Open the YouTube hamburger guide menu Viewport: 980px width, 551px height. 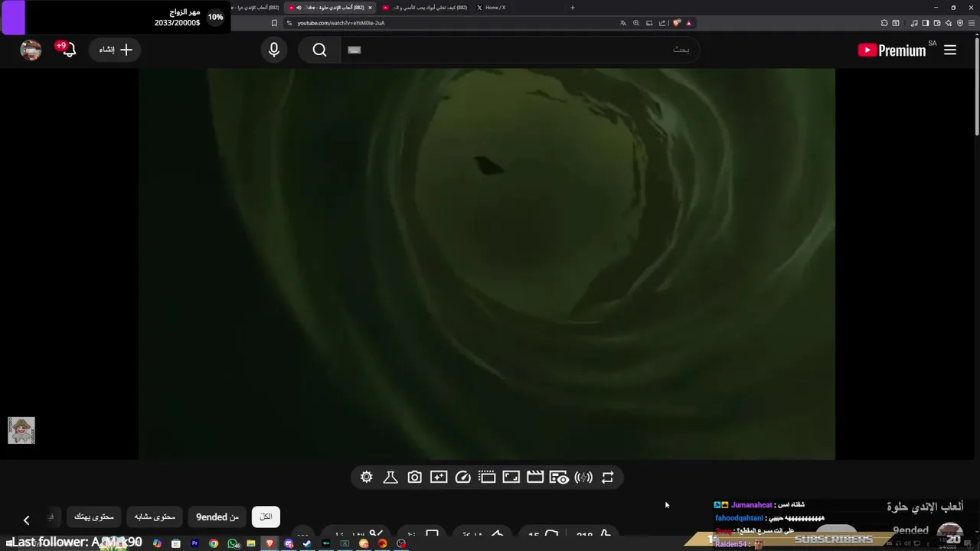[950, 50]
